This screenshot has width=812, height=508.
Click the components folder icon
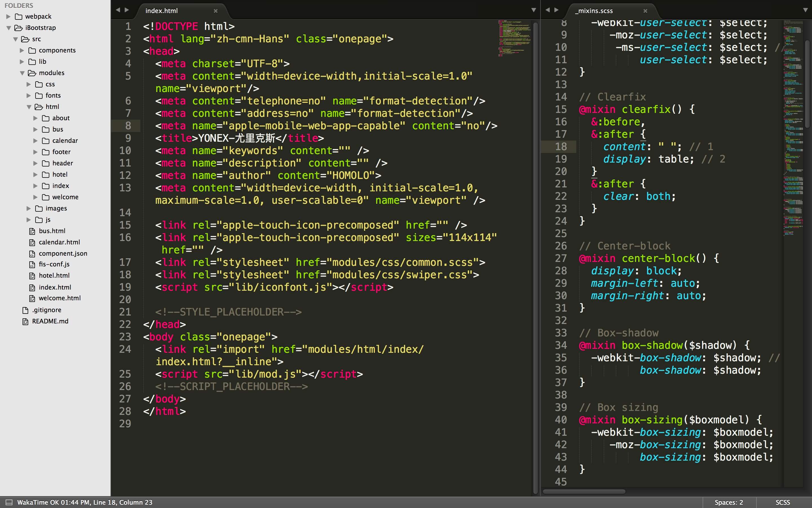(32, 51)
